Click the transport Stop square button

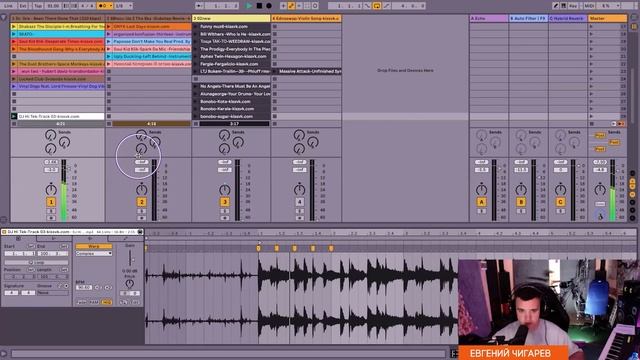click(259, 6)
